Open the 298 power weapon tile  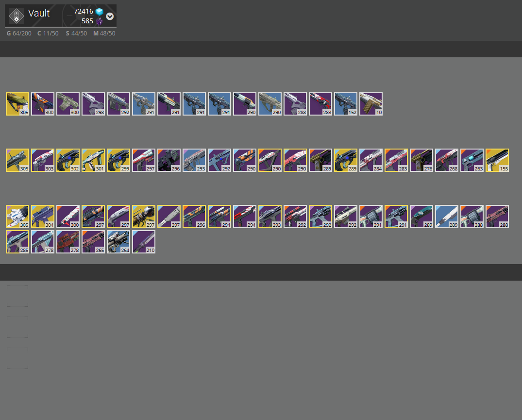tap(93, 104)
